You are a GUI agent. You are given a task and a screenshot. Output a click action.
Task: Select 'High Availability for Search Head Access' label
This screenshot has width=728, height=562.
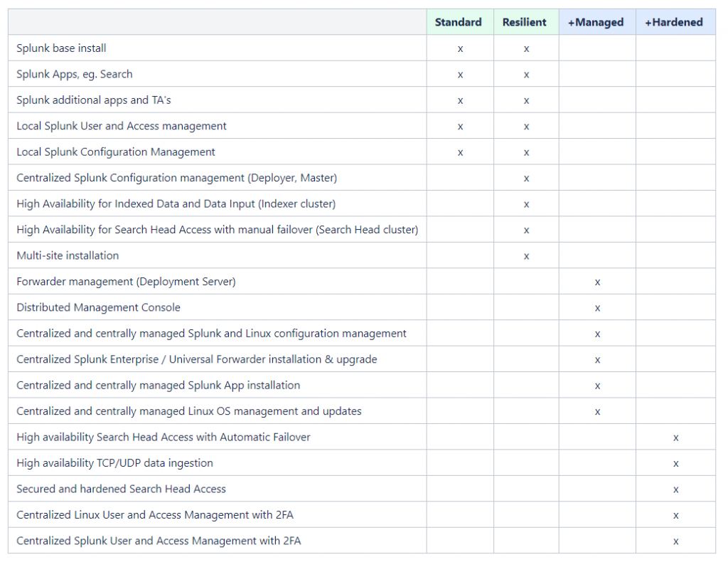[218, 230]
